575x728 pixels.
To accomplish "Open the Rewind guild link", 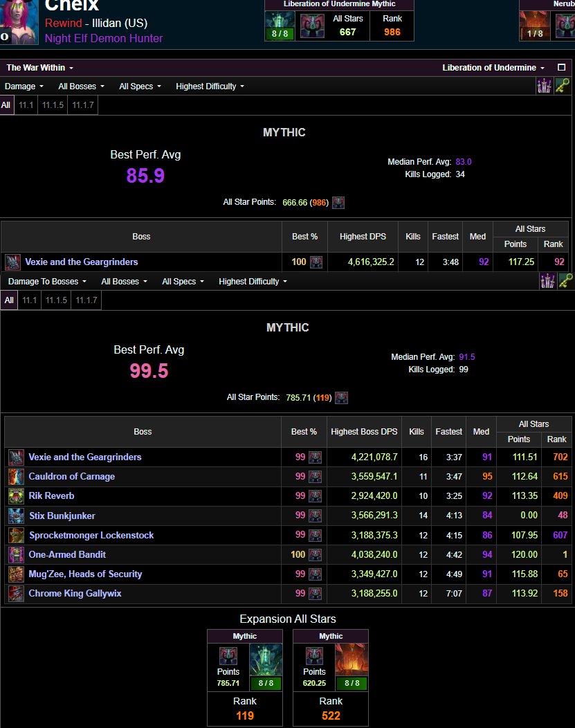I will click(63, 23).
